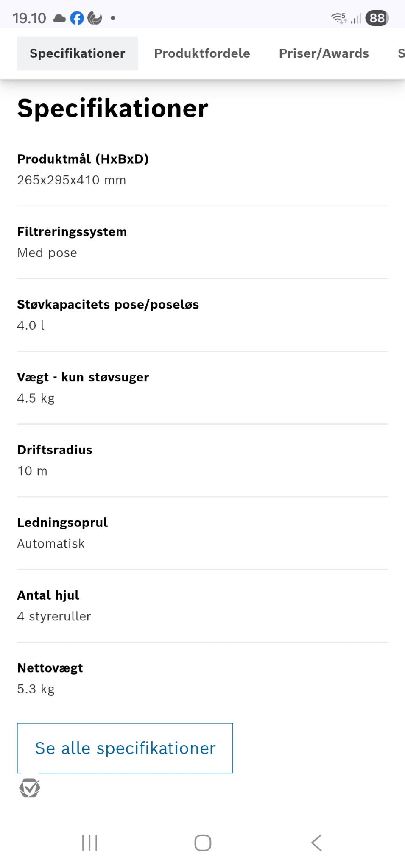Tap the Produktmål (HxBxD) label
Viewport: 405px width, 868px height.
[83, 159]
